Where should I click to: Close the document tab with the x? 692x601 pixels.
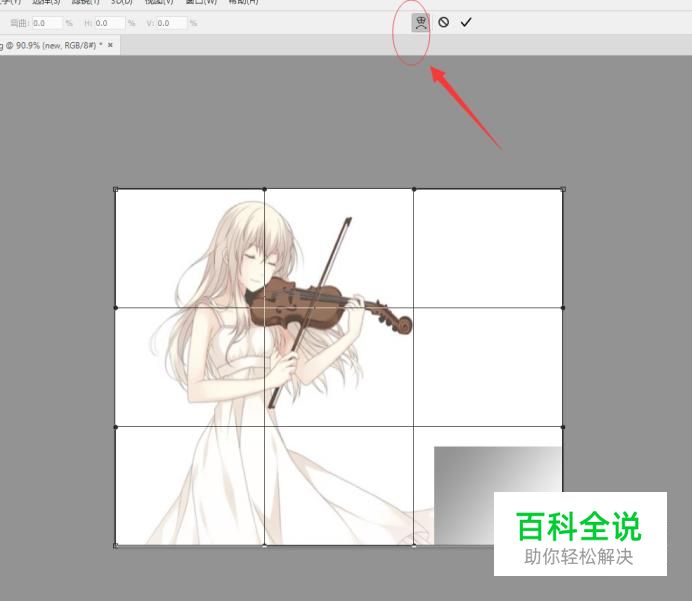pos(110,45)
